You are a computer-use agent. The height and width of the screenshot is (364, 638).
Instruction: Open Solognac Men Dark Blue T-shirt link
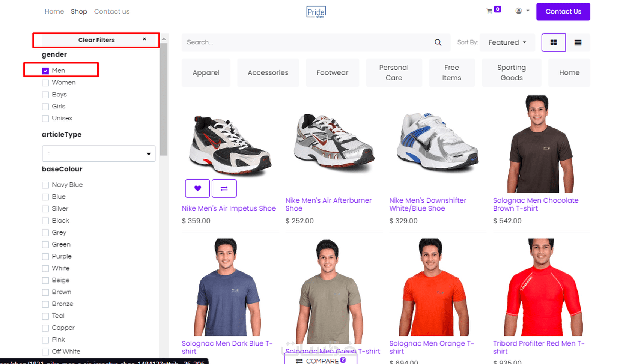(x=227, y=347)
